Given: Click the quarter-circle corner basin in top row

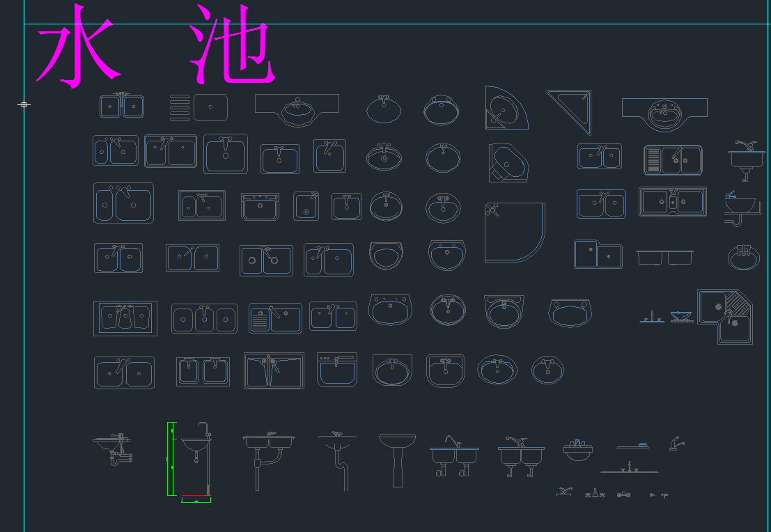Looking at the screenshot, I should coord(506,108).
